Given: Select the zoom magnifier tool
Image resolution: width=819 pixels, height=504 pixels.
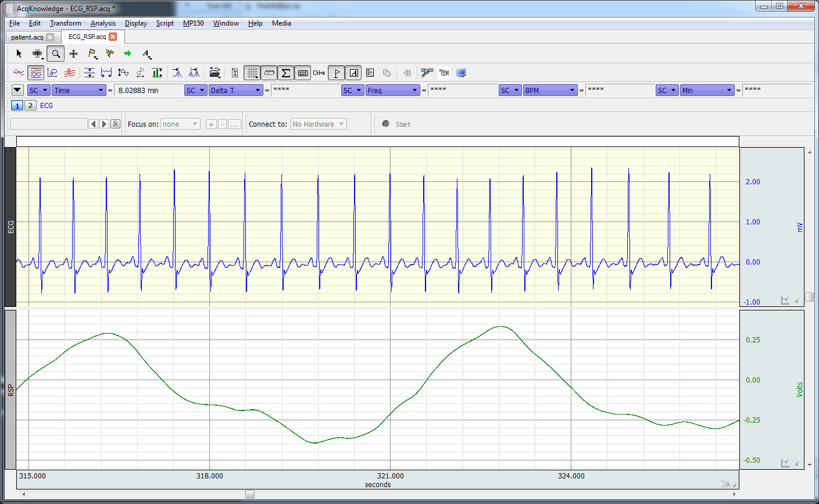Looking at the screenshot, I should pos(55,53).
